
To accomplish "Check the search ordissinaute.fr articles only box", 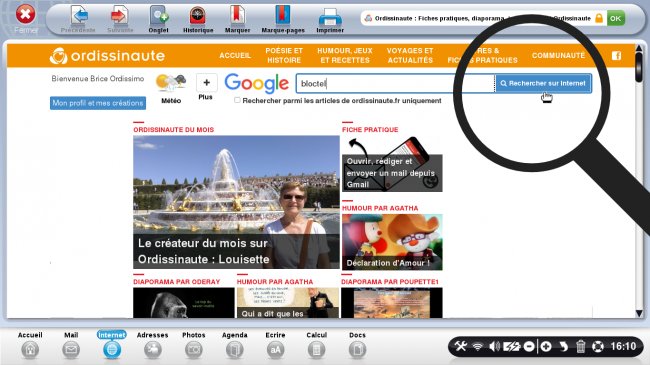I will (x=237, y=100).
